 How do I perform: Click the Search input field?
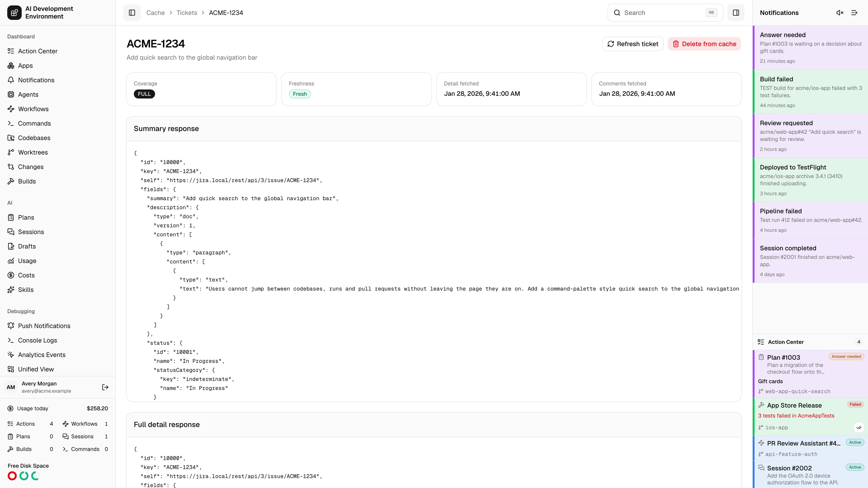coord(665,13)
